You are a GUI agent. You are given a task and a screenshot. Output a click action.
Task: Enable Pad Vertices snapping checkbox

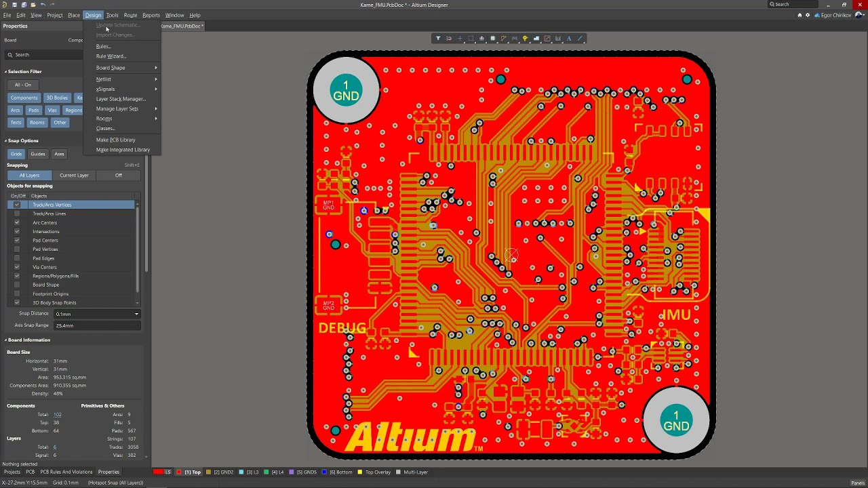point(17,249)
